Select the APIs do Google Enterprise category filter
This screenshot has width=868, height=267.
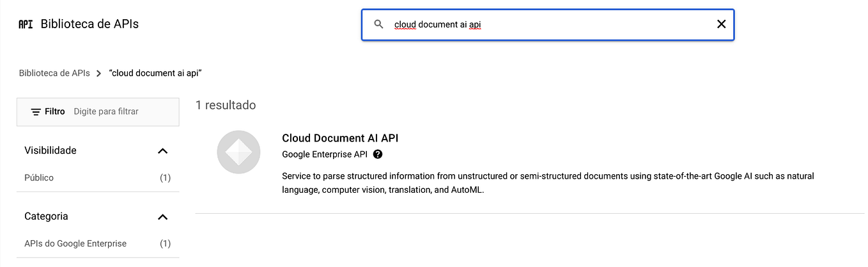[x=75, y=243]
